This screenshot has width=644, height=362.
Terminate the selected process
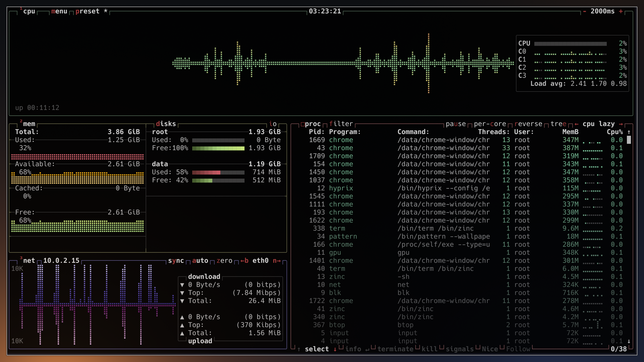395,349
